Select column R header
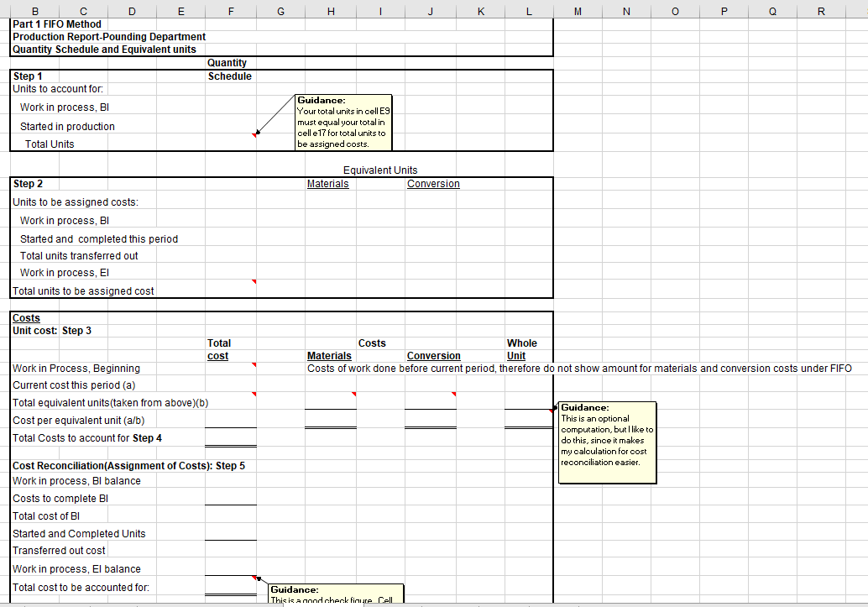This screenshot has height=607, width=868. [x=821, y=11]
